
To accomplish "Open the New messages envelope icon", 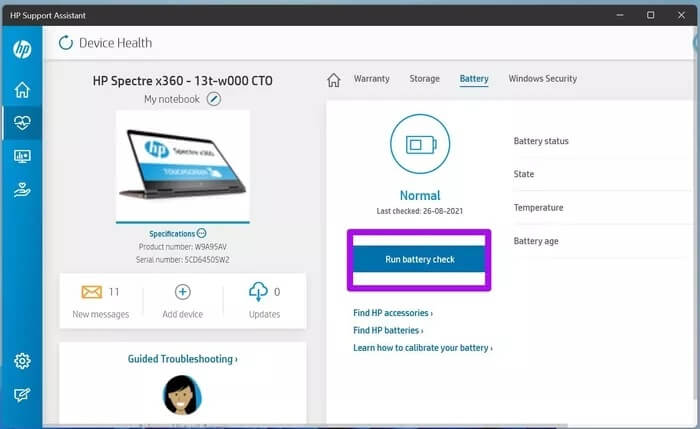I will [x=92, y=292].
